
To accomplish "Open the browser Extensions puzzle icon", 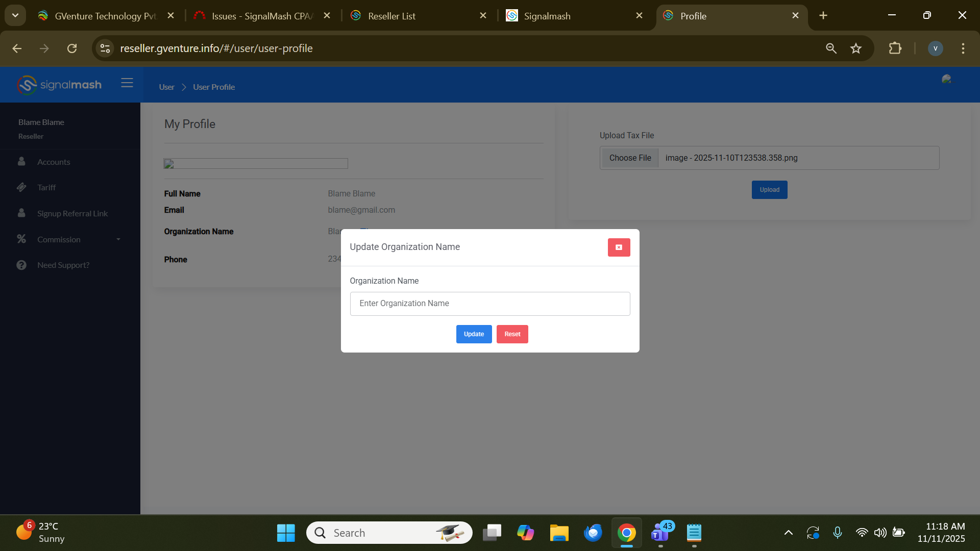I will [895, 48].
